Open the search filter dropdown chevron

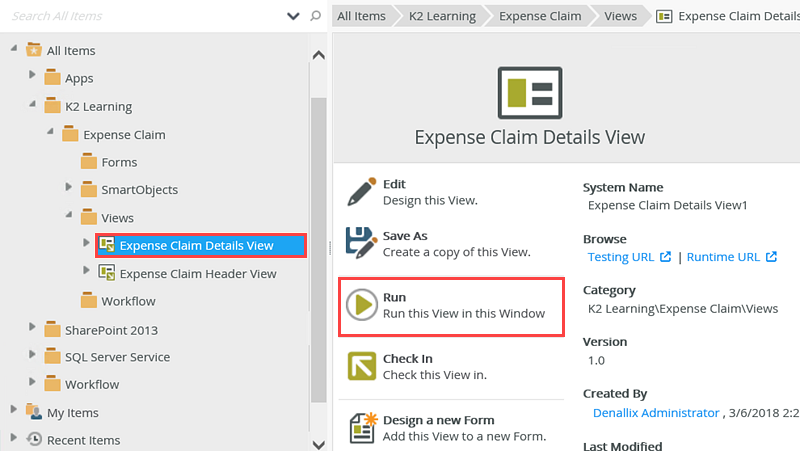[x=293, y=16]
